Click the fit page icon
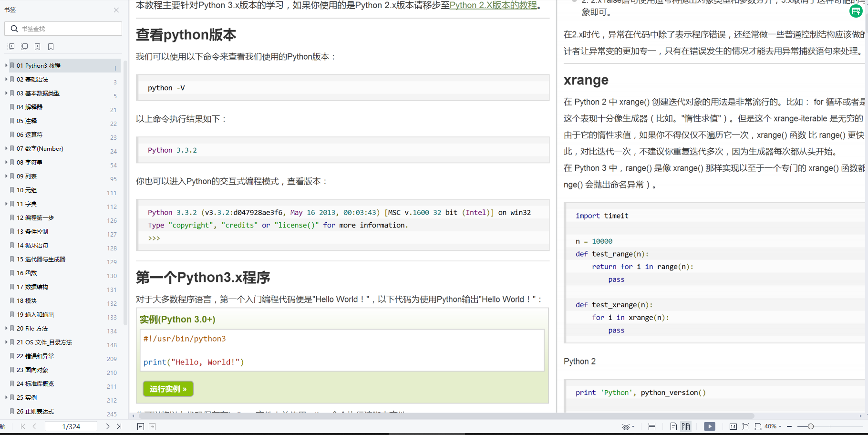This screenshot has height=435, width=868. tap(746, 426)
